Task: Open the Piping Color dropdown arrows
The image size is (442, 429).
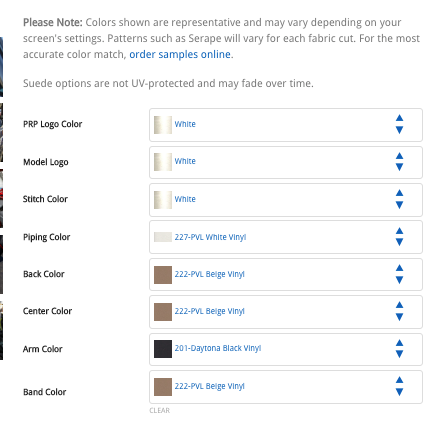Action: pos(399,237)
